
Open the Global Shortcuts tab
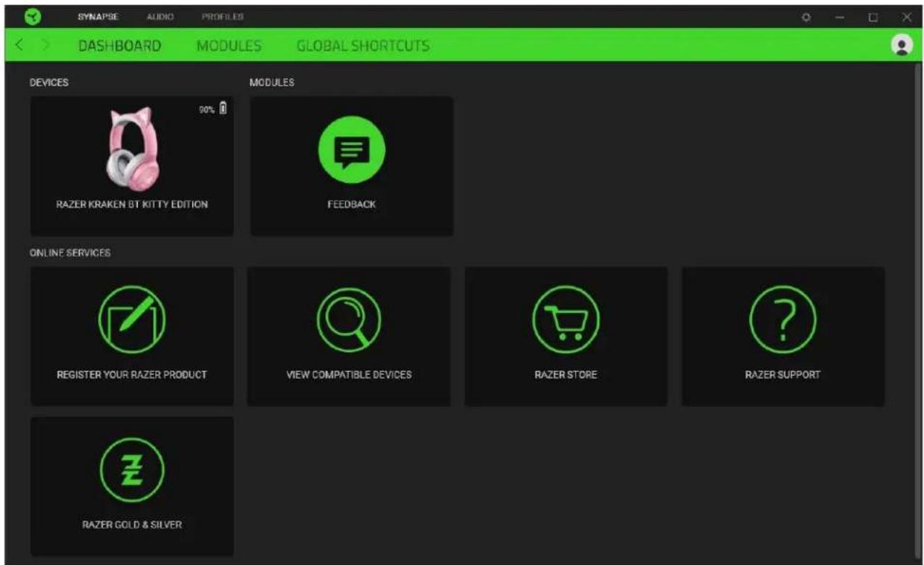(x=363, y=46)
